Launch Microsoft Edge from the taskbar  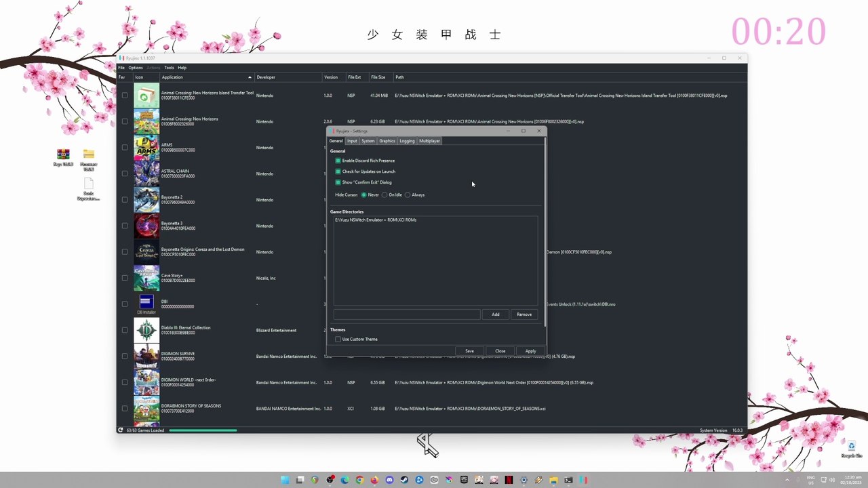[x=345, y=480]
